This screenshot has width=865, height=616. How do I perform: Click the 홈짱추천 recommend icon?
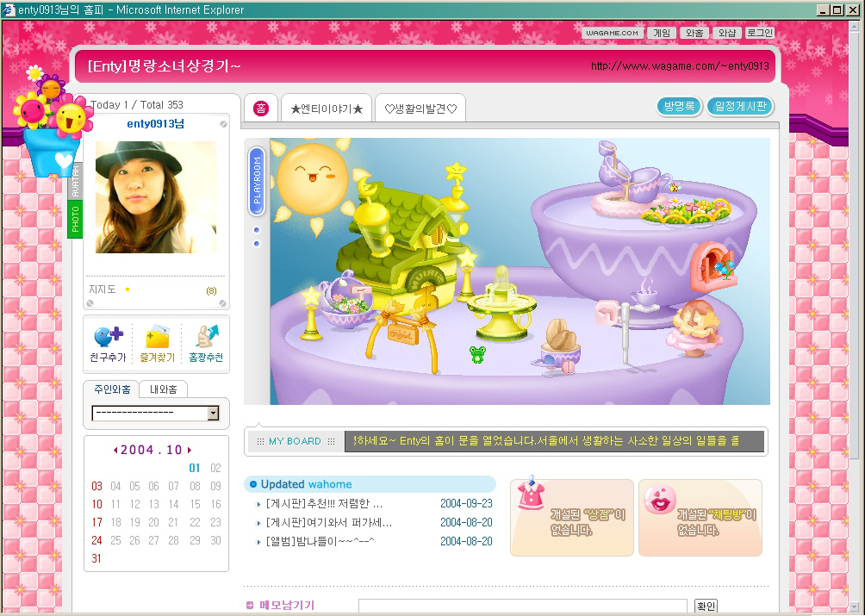206,336
